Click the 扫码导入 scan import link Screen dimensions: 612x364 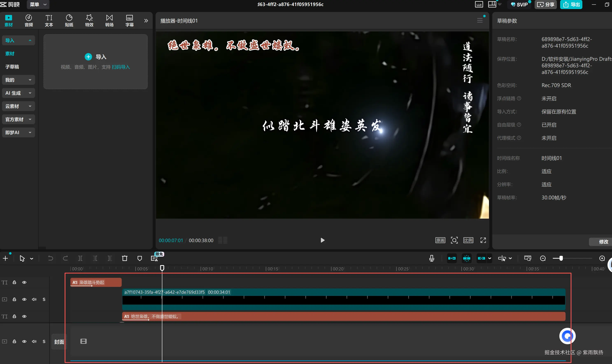(121, 67)
